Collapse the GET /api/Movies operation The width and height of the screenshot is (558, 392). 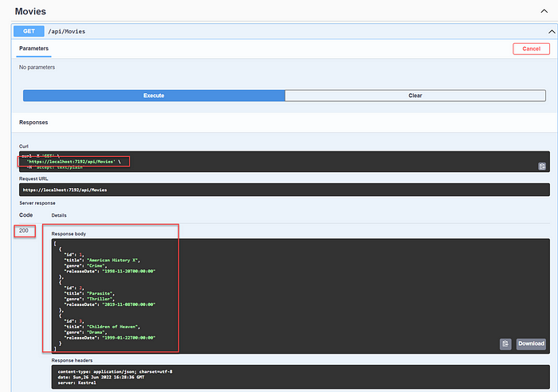pos(552,32)
